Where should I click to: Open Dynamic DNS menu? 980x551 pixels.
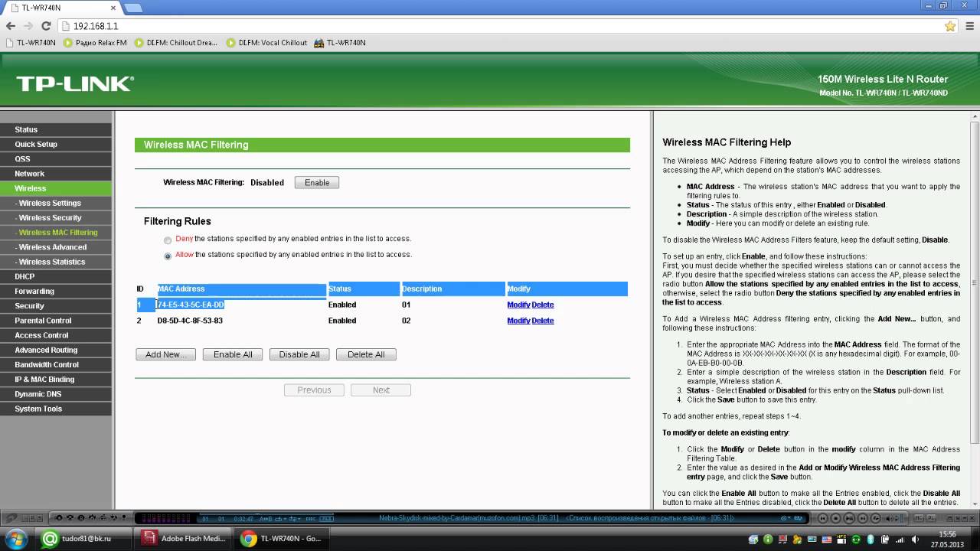[x=56, y=394]
